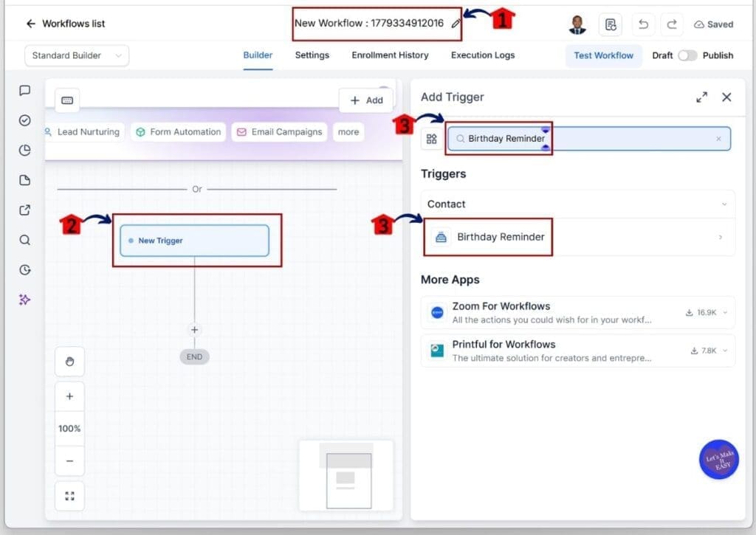Click Birthday Reminder cake icon
The image size is (756, 535).
441,237
